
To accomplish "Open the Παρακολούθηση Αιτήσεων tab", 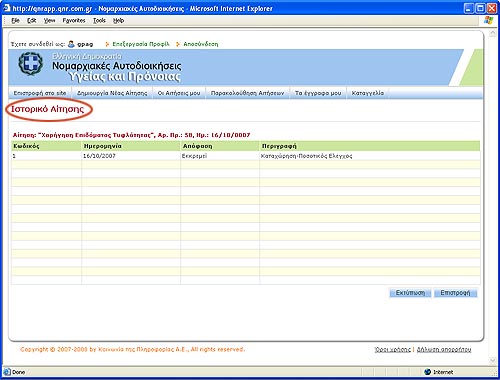I will pyautogui.click(x=247, y=93).
